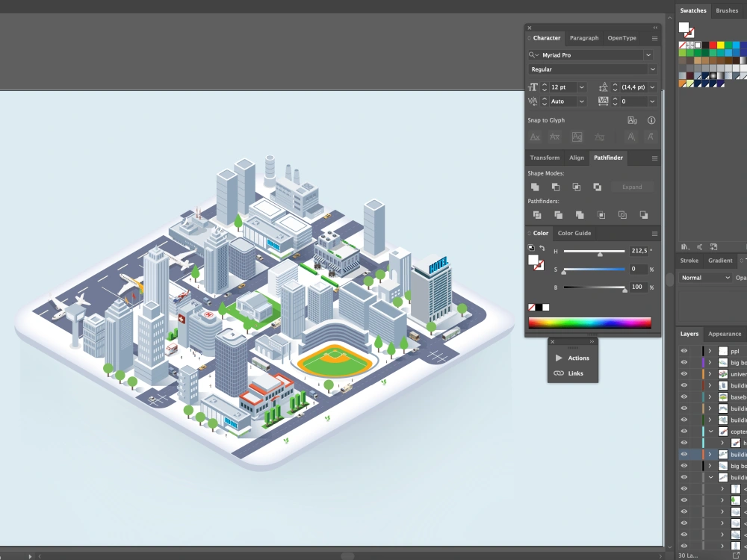Pick a color from the spectrum bar
The height and width of the screenshot is (560, 747).
tap(589, 323)
